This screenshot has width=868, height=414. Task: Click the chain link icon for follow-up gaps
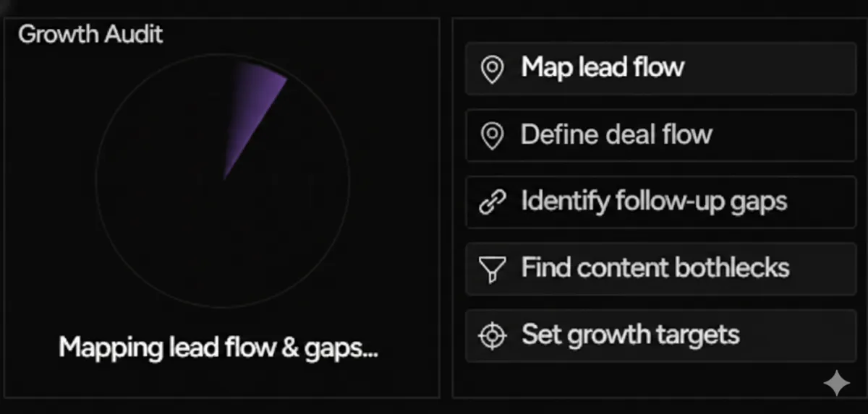491,202
